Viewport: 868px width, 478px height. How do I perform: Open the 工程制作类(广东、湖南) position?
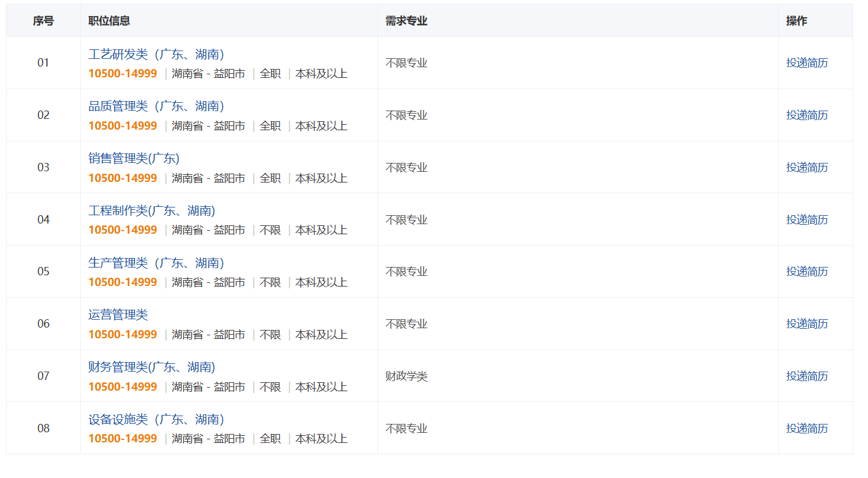[152, 211]
